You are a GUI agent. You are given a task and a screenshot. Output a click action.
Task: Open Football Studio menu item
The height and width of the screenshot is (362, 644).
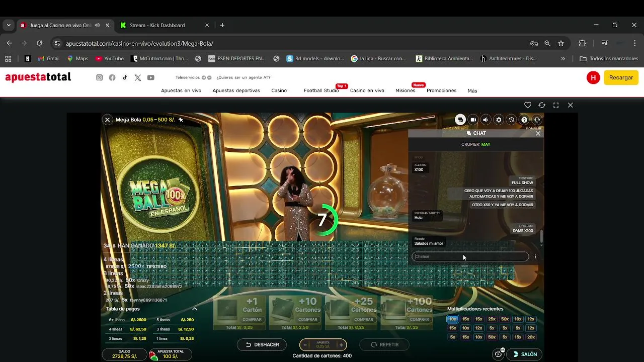[x=321, y=90]
